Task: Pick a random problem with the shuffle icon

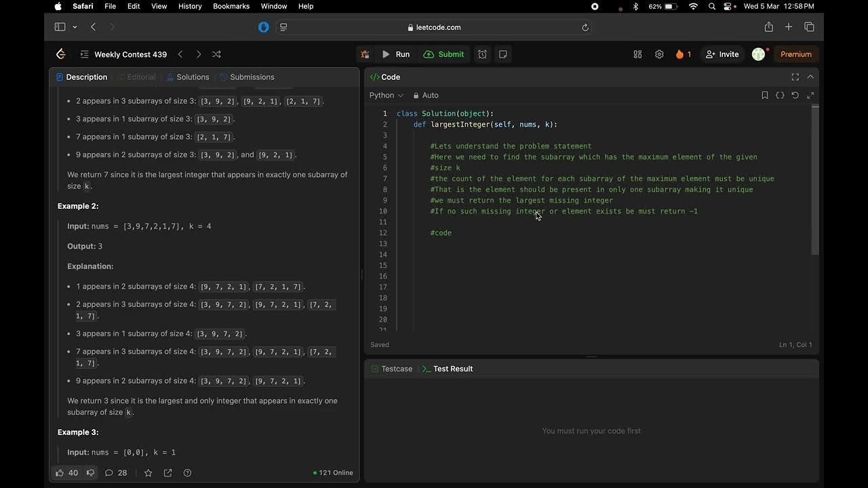Action: coord(216,54)
